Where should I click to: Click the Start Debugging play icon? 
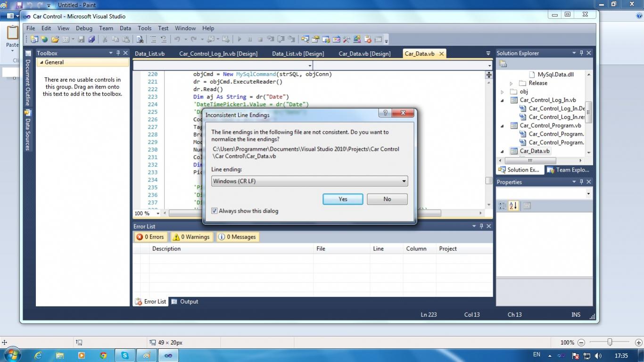click(x=239, y=39)
